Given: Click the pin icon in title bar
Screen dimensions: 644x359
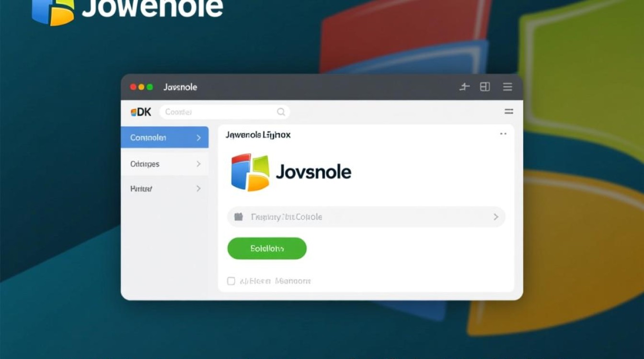Looking at the screenshot, I should pos(464,87).
